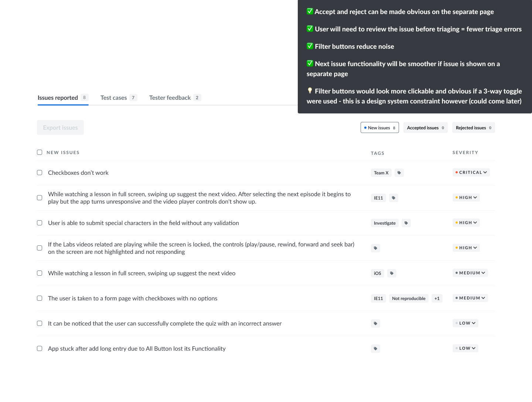This screenshot has height=402, width=532.
Task: Click the tag icon on the IE11 full-screen issue row
Action: coord(393,198)
